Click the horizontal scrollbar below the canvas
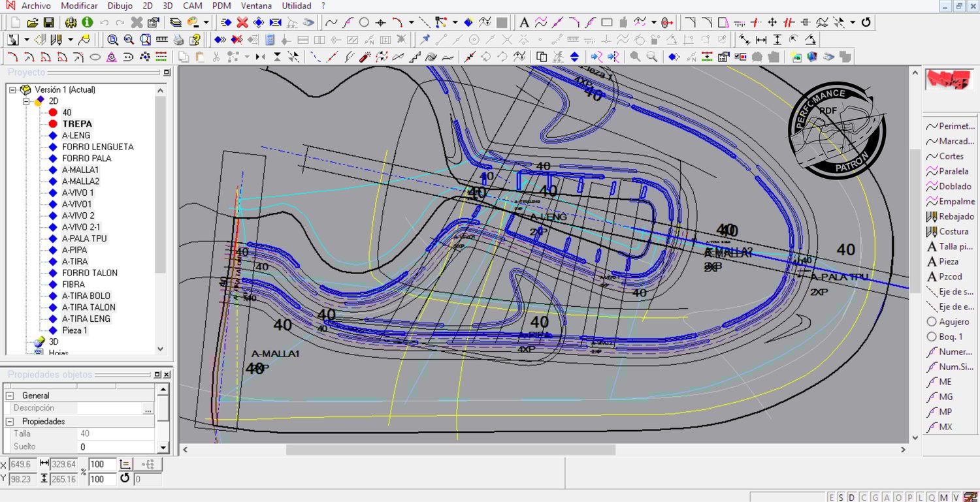The width and height of the screenshot is (980, 502). [450, 450]
